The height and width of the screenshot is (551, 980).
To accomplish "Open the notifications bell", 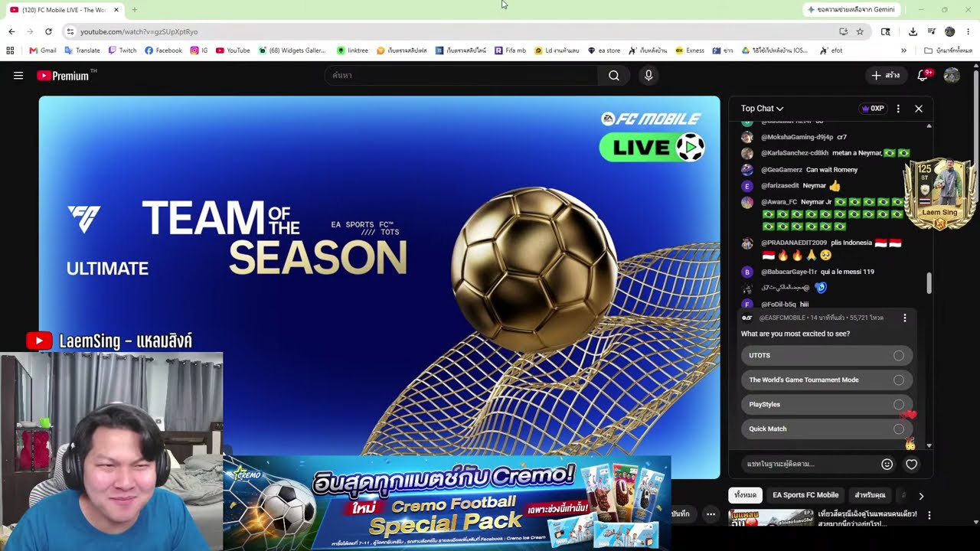I will tap(923, 75).
